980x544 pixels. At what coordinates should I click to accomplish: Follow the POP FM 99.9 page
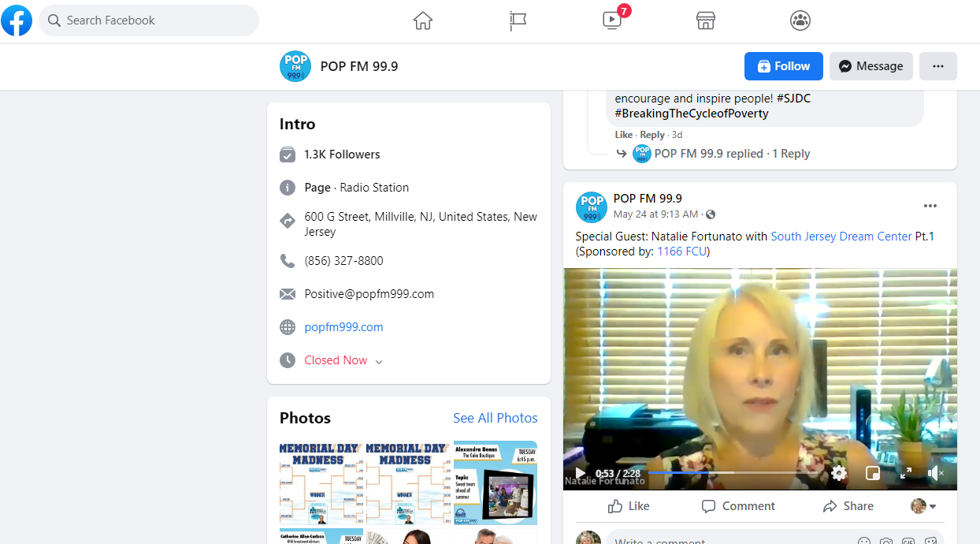pos(784,66)
